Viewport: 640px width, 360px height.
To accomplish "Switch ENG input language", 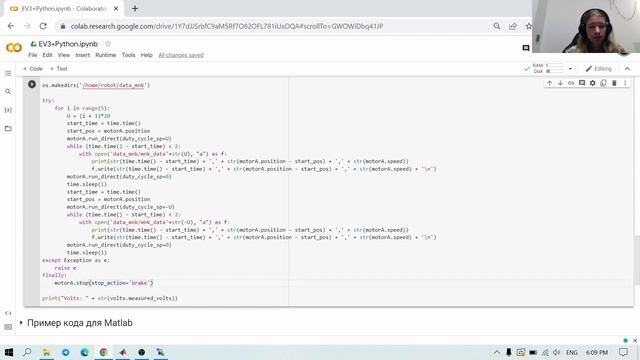I will pos(572,352).
